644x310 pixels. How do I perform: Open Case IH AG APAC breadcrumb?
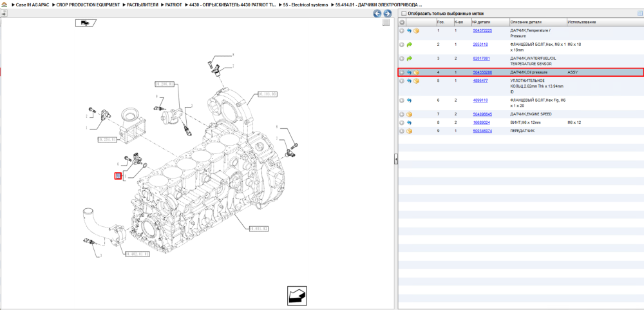coord(32,5)
